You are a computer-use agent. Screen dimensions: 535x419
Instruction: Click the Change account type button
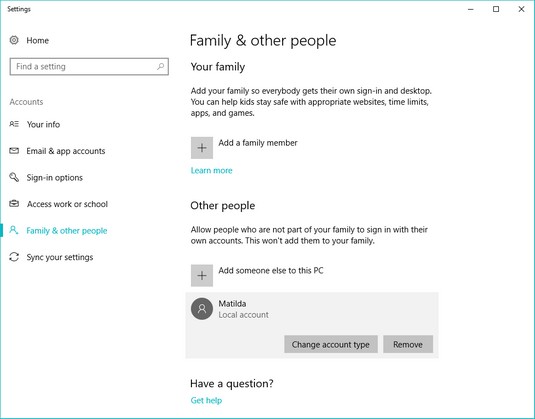[x=331, y=344]
